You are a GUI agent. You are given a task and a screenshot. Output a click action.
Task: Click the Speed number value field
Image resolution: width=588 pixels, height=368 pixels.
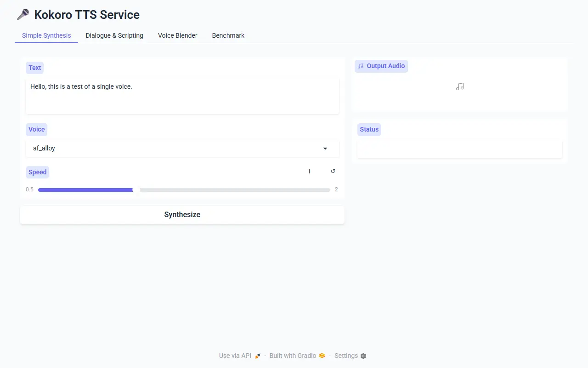pos(309,172)
